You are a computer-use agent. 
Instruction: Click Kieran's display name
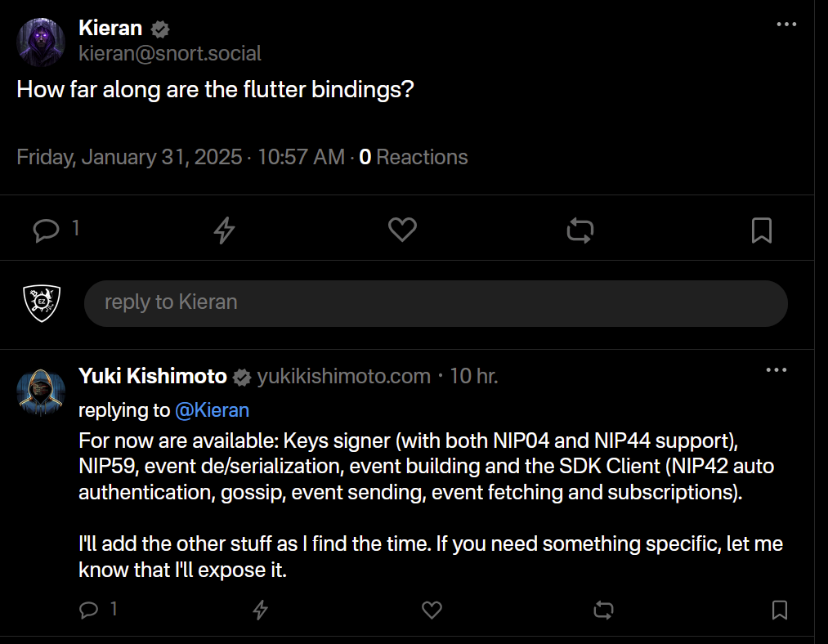point(110,28)
